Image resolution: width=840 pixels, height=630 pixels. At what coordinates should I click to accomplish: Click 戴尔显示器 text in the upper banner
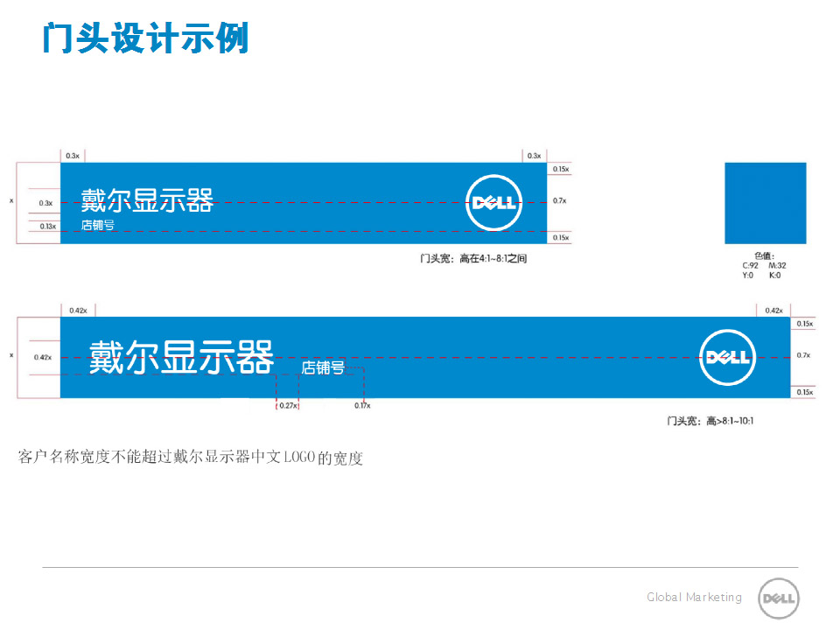click(x=147, y=200)
